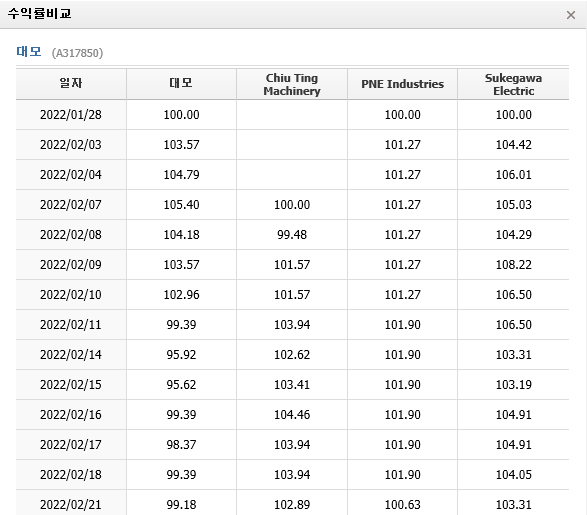The height and width of the screenshot is (515, 587).
Task: Select the date cell 2022/02/10
Action: point(71,295)
